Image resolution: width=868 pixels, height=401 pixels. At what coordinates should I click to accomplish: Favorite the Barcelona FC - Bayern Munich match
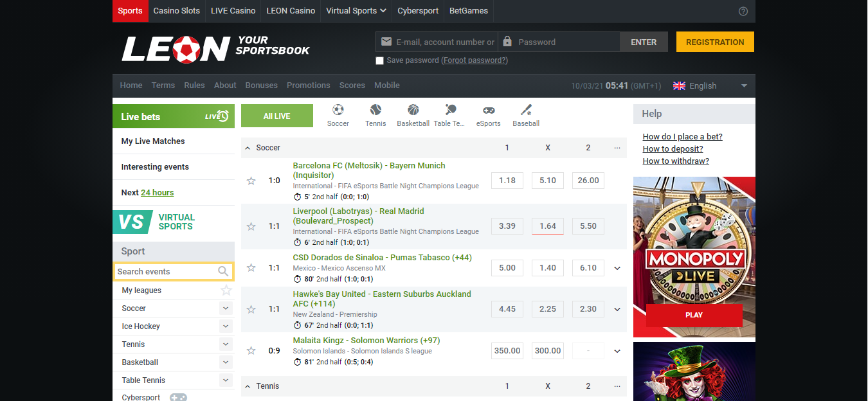[251, 181]
